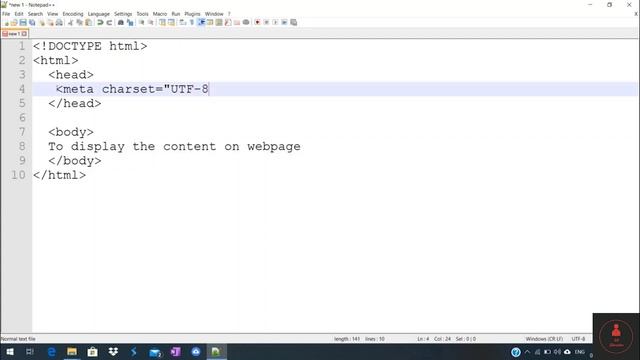The width and height of the screenshot is (640, 360).
Task: Open the File menu
Action: (x=6, y=14)
